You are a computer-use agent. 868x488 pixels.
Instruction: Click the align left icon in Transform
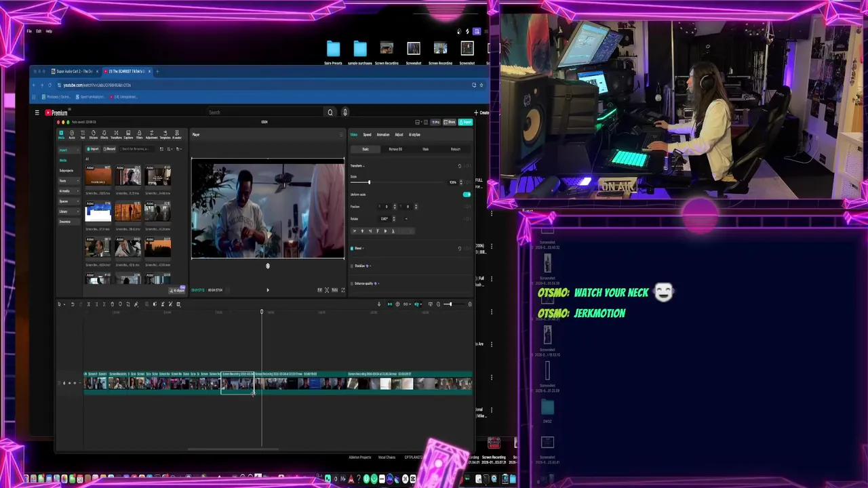point(355,231)
